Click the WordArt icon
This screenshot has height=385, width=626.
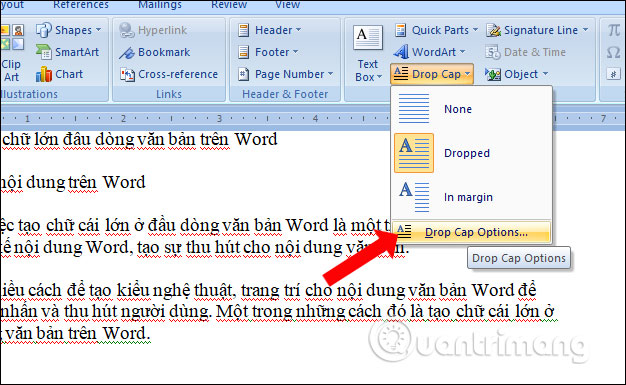[x=401, y=52]
